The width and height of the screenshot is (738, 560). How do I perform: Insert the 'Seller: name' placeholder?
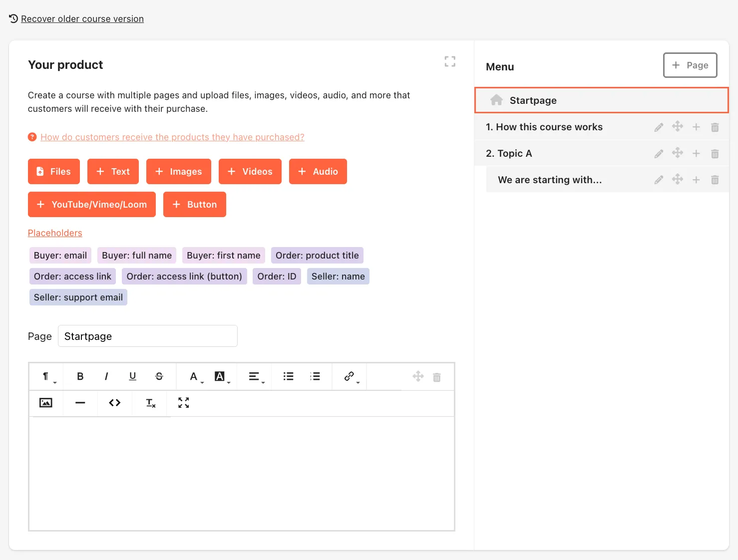pos(338,277)
